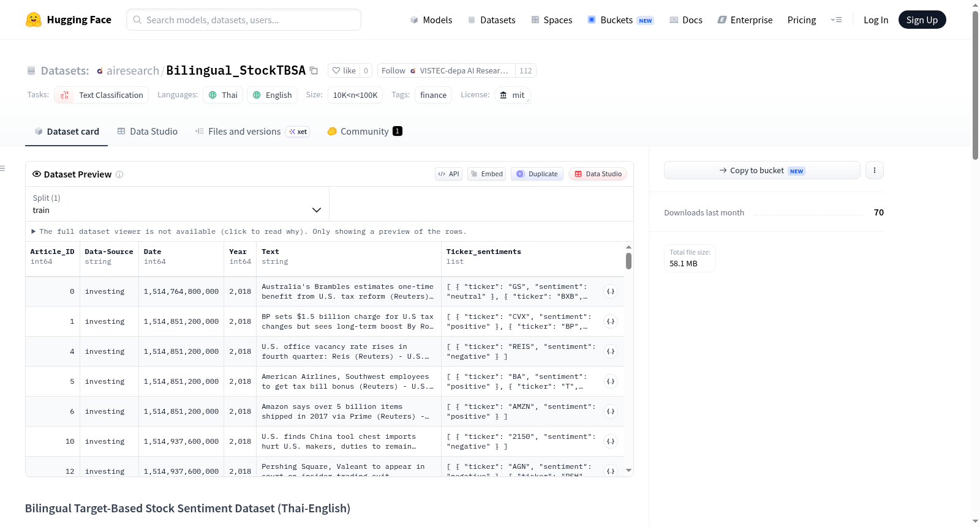The height and width of the screenshot is (527, 980).
Task: Open the Pricing page
Action: click(802, 20)
